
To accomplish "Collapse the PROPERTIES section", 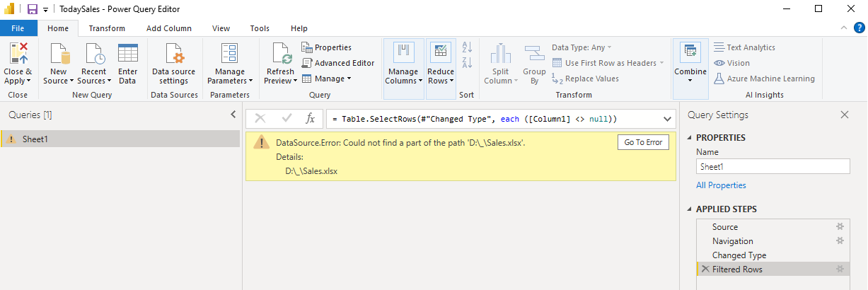I will tap(689, 137).
